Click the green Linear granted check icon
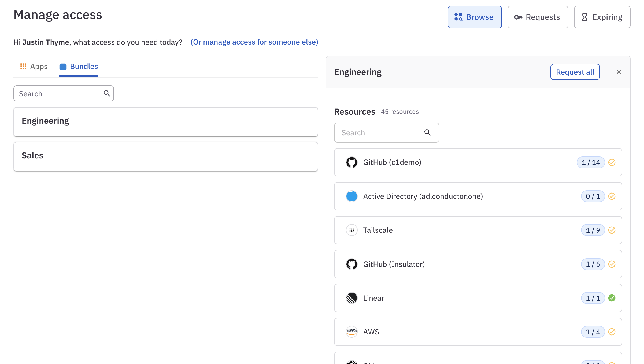This screenshot has height=364, width=644. 612,298
